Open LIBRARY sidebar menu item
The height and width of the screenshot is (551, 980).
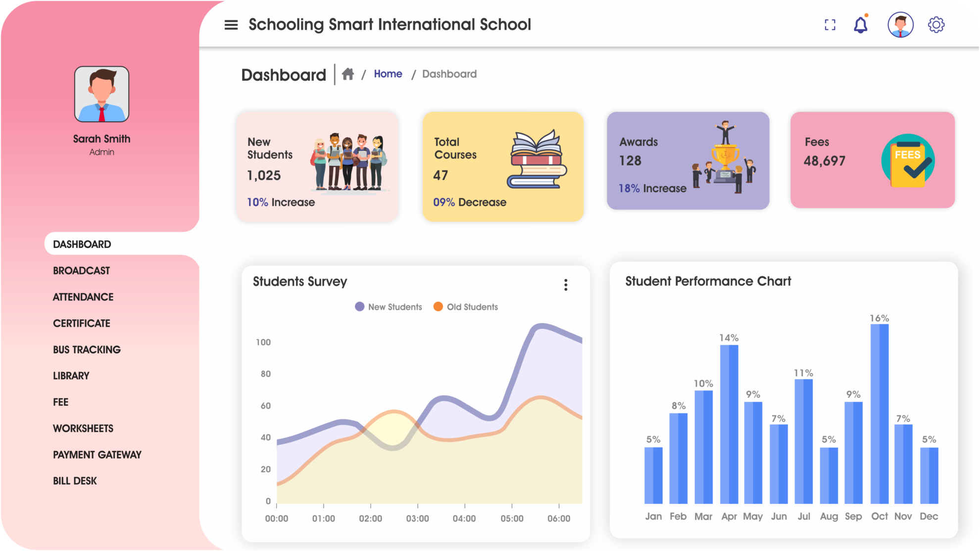[x=71, y=376]
